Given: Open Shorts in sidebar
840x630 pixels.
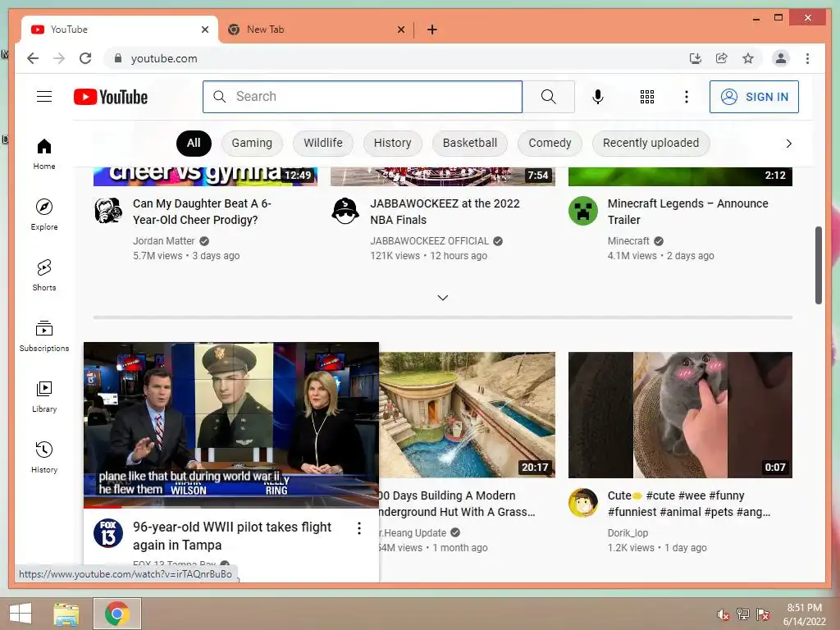Looking at the screenshot, I should click(44, 276).
